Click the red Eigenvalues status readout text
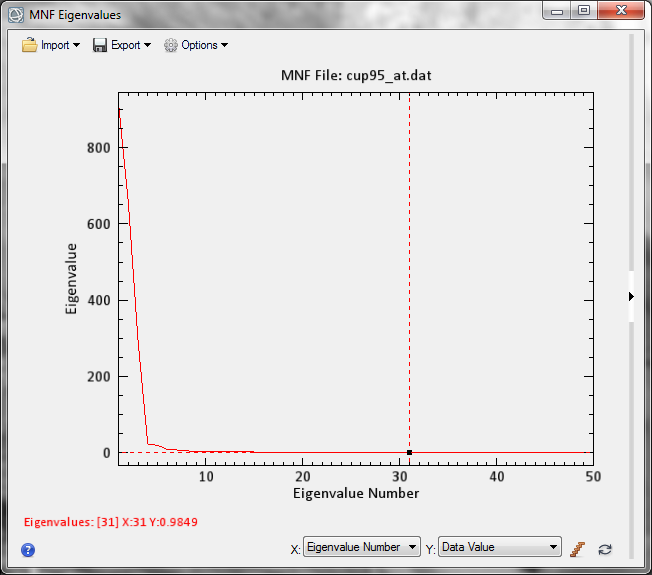The image size is (652, 575). click(103, 522)
